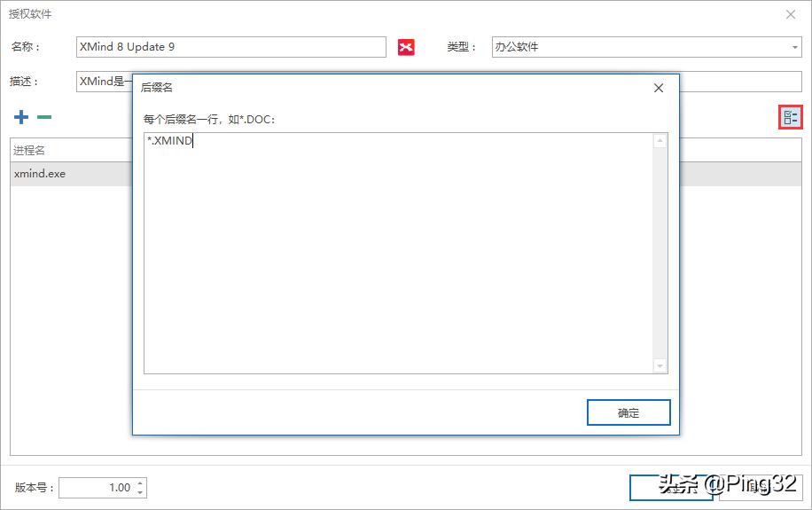
Task: Click the green minus remove-process icon
Action: click(x=44, y=117)
